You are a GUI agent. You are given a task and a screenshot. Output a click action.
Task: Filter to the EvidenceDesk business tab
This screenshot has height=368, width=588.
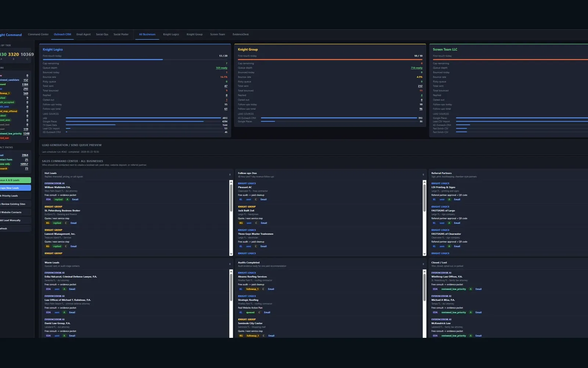pyautogui.click(x=241, y=34)
